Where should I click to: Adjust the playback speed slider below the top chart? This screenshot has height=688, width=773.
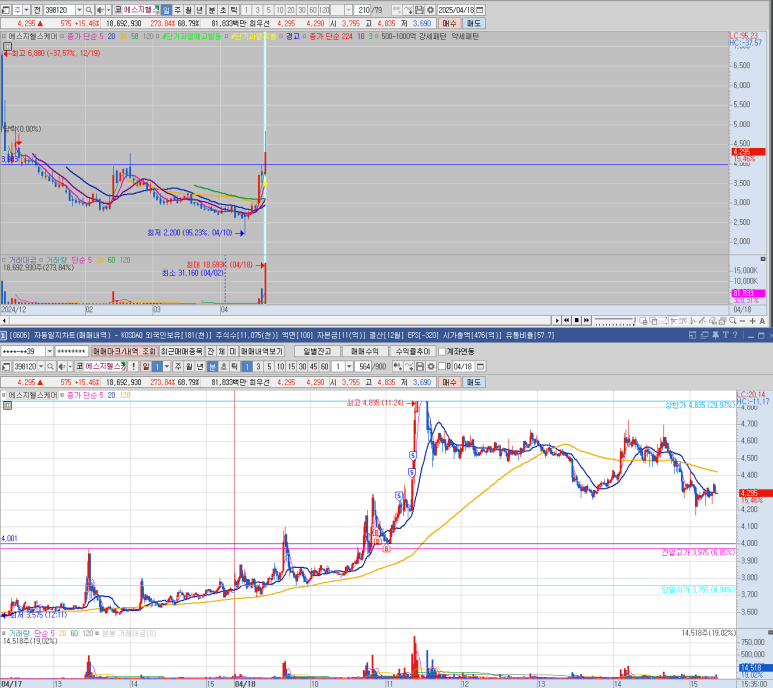(x=615, y=321)
